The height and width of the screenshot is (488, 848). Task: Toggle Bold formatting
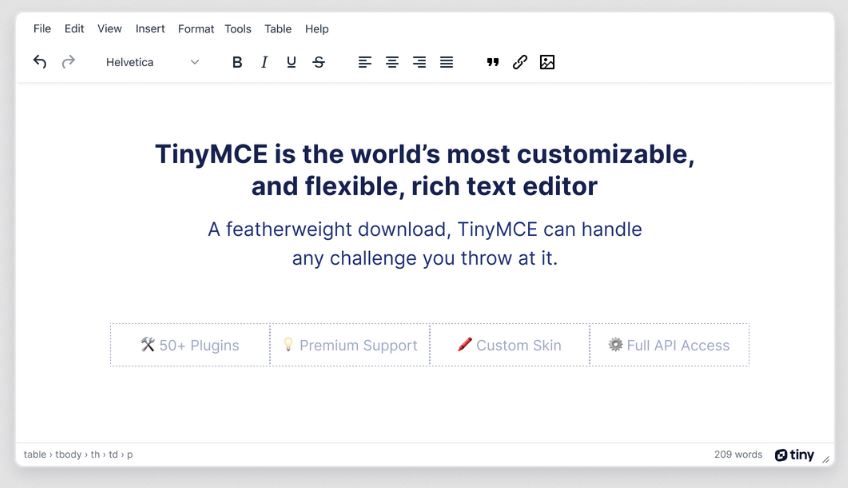pyautogui.click(x=237, y=62)
